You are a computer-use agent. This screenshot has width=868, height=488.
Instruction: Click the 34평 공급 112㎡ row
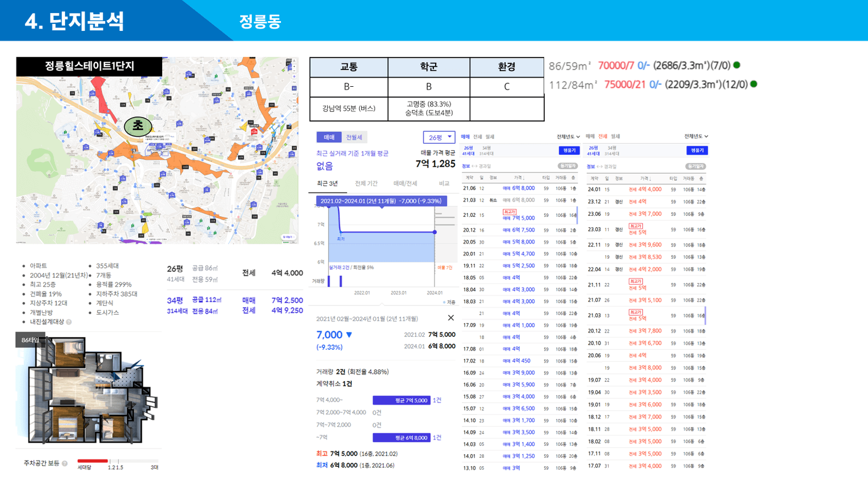coord(235,305)
